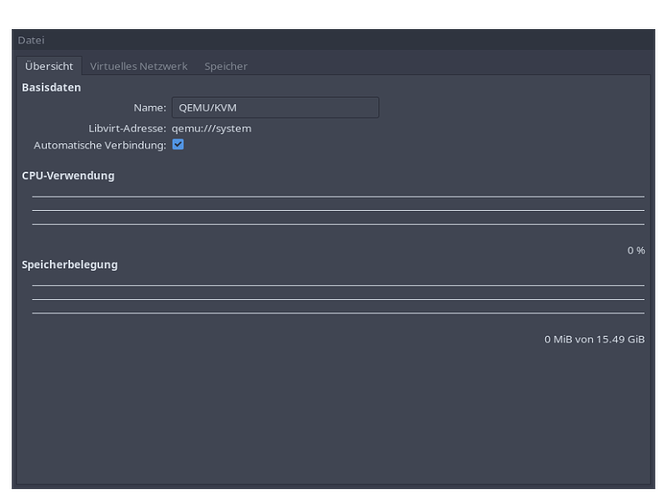Click the CPU-Verwendung section heading
666x500 pixels.
[68, 176]
